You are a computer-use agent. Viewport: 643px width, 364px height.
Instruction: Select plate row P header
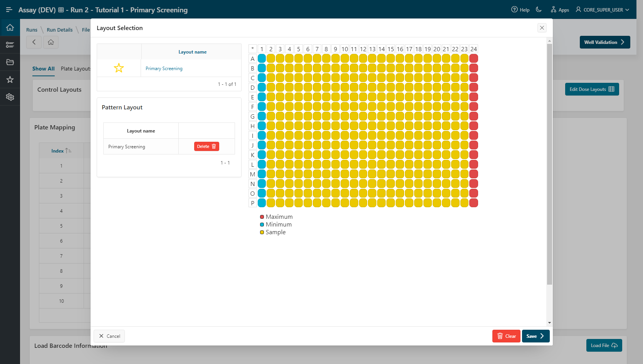click(x=253, y=203)
